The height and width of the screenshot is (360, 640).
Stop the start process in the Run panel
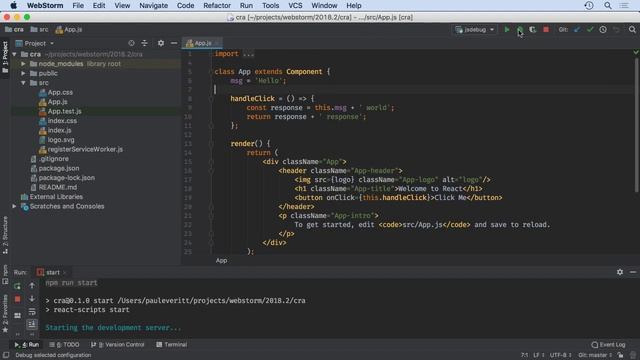[x=17, y=299]
